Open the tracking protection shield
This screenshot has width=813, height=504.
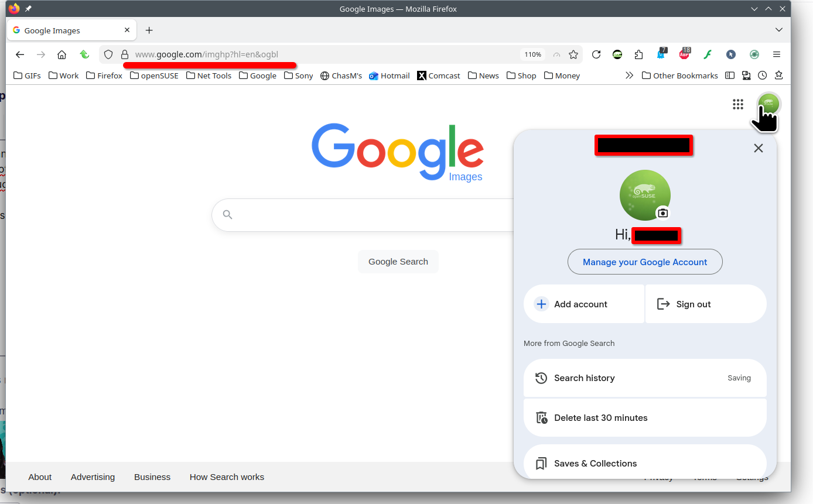[x=108, y=54]
